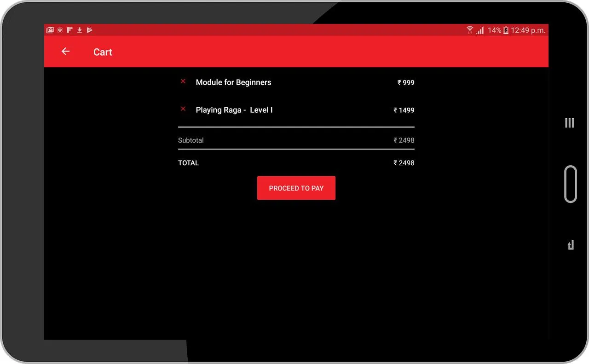Viewport: 589px width, 364px height.
Task: Check the Wi-Fi status icon
Action: (469, 29)
